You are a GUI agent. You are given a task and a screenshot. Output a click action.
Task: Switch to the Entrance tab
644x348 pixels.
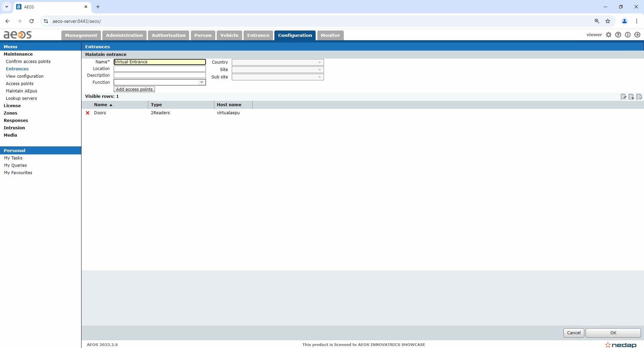[258, 35]
